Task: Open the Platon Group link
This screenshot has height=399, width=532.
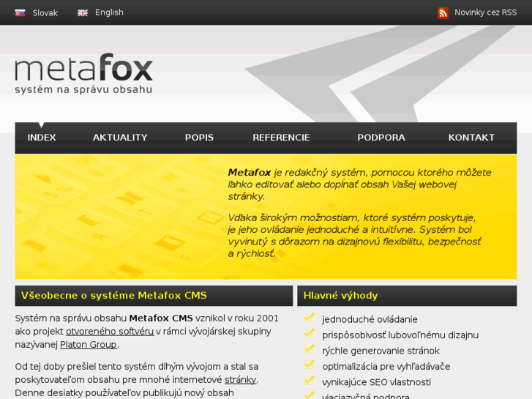Action: click(89, 345)
